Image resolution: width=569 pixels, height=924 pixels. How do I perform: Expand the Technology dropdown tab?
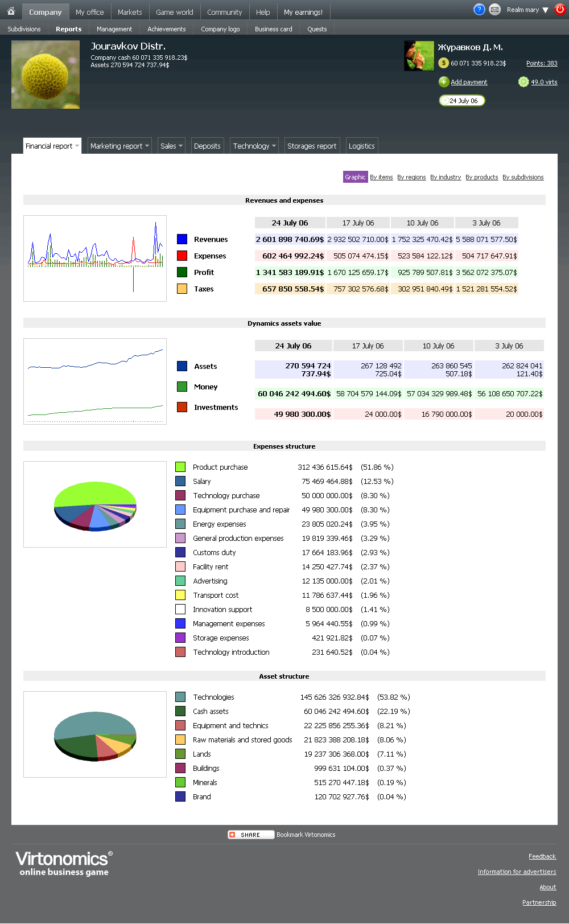(254, 146)
